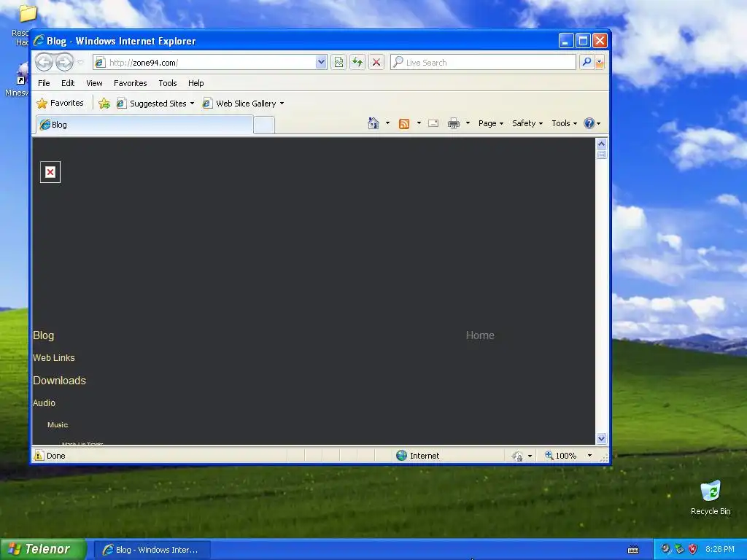
Task: Click the first gray system tray icon
Action: point(666,550)
